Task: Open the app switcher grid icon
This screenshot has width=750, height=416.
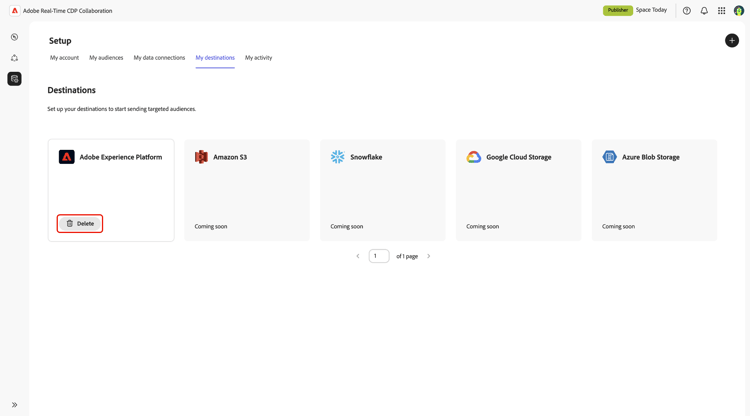Action: (x=721, y=11)
